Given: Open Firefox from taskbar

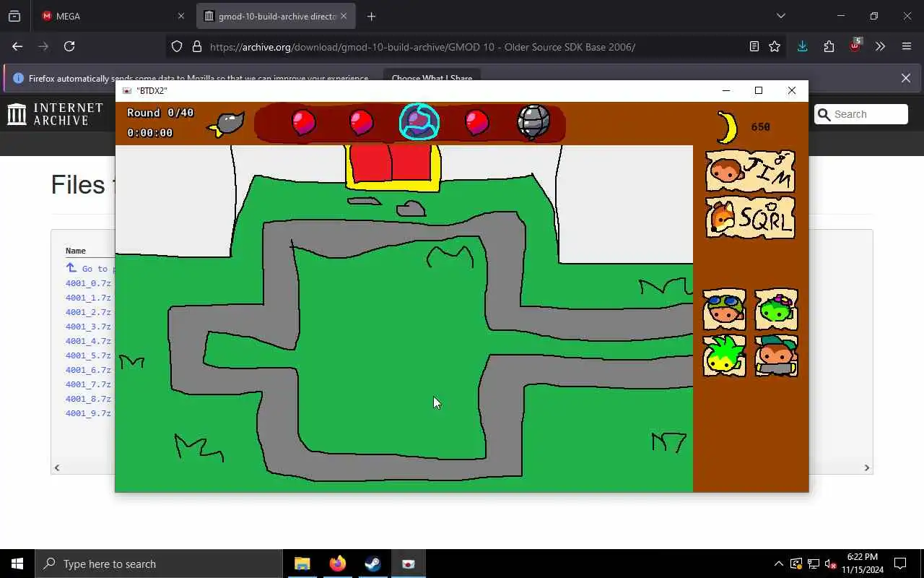Looking at the screenshot, I should 338,564.
